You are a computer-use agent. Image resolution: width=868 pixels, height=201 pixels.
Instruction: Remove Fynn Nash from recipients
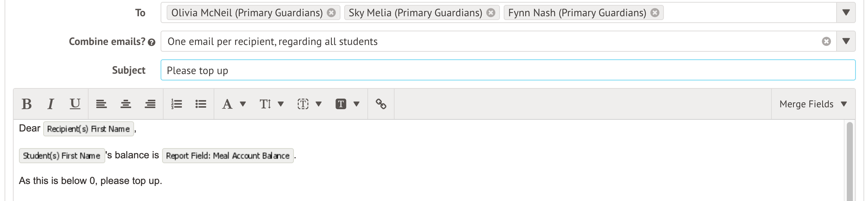(655, 13)
